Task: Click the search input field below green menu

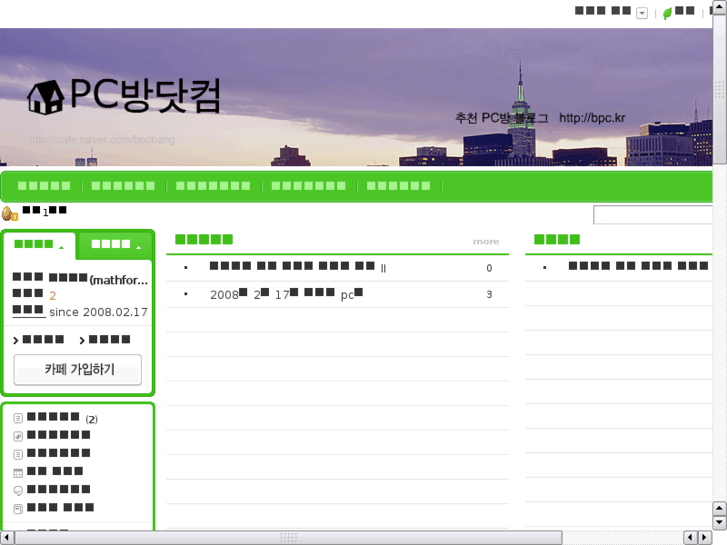Action: [x=653, y=215]
